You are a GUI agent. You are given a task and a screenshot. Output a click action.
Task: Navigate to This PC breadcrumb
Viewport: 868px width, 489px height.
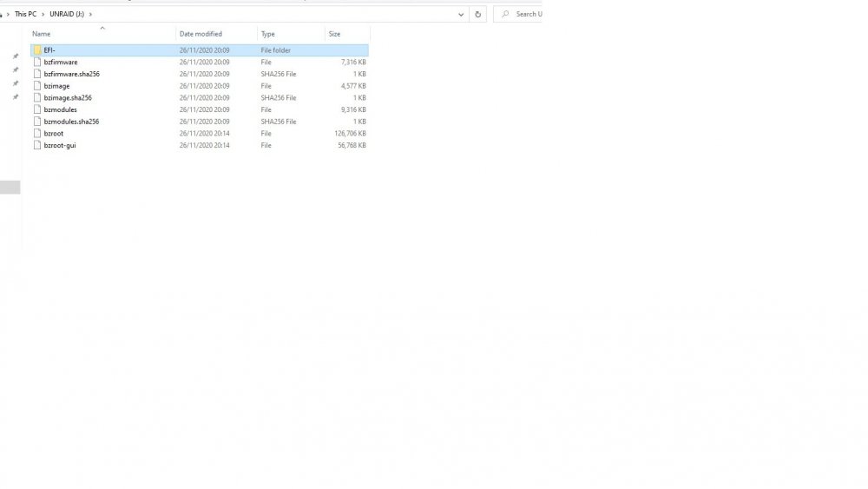25,15
